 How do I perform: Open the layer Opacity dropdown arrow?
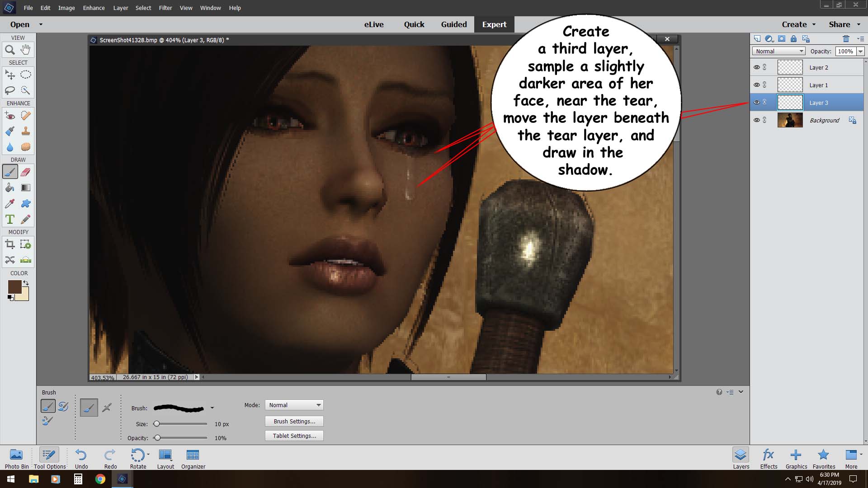click(x=860, y=51)
